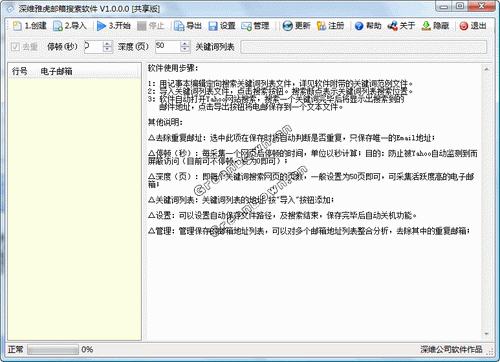Click the 行号 column header
This screenshot has height=362, width=500.
pyautogui.click(x=19, y=71)
